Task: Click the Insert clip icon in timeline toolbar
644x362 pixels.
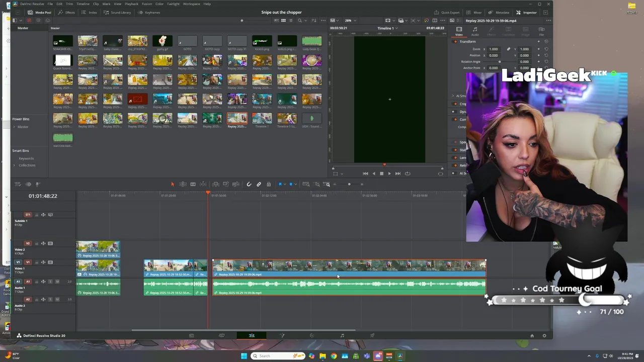Action: 216,185
